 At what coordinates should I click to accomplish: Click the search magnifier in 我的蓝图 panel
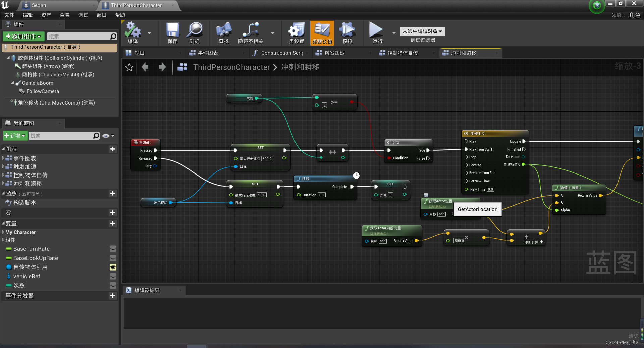(x=96, y=135)
